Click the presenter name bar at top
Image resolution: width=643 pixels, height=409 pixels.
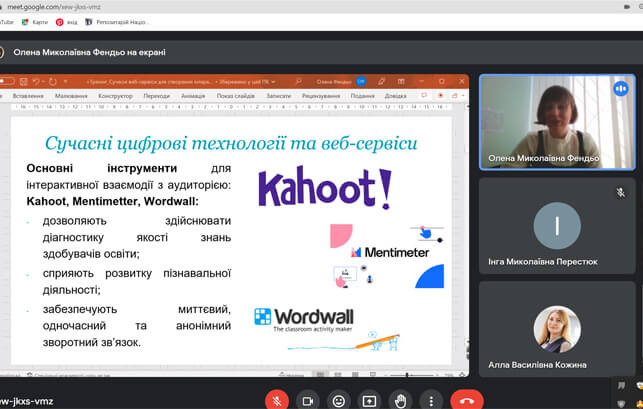tap(90, 52)
